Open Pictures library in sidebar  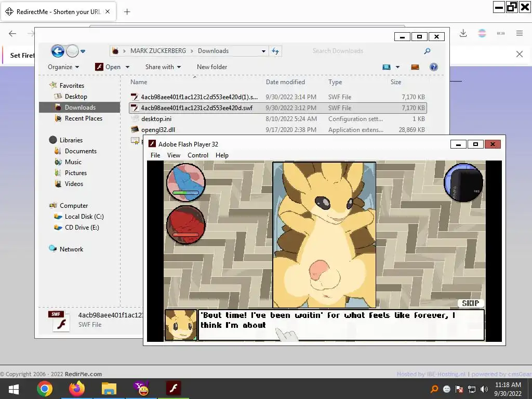tap(76, 172)
